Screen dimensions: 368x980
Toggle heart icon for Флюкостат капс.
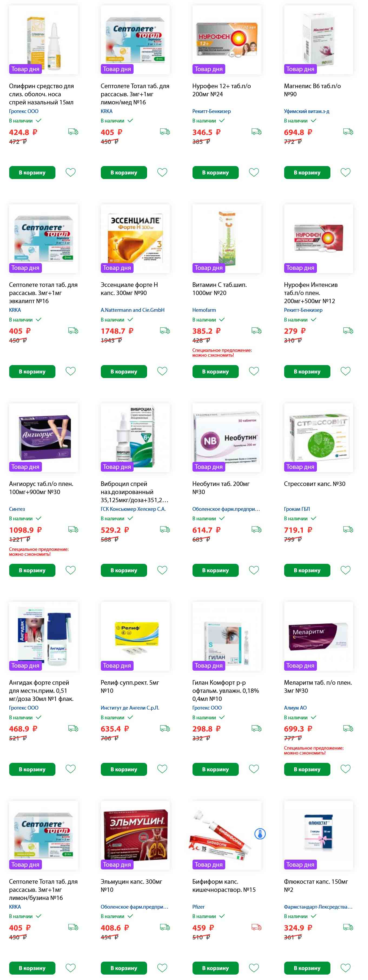tap(346, 968)
